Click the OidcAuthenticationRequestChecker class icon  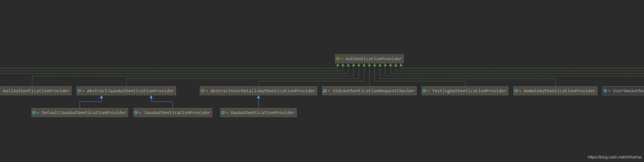[x=325, y=91]
